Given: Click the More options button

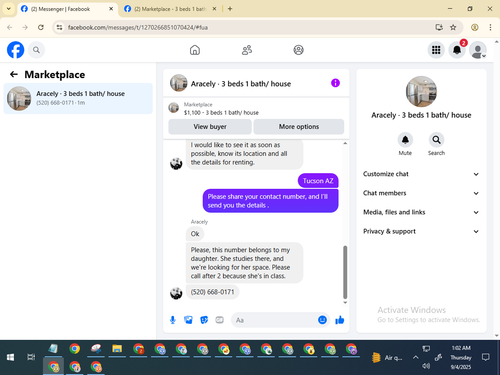Looking at the screenshot, I should click(299, 127).
